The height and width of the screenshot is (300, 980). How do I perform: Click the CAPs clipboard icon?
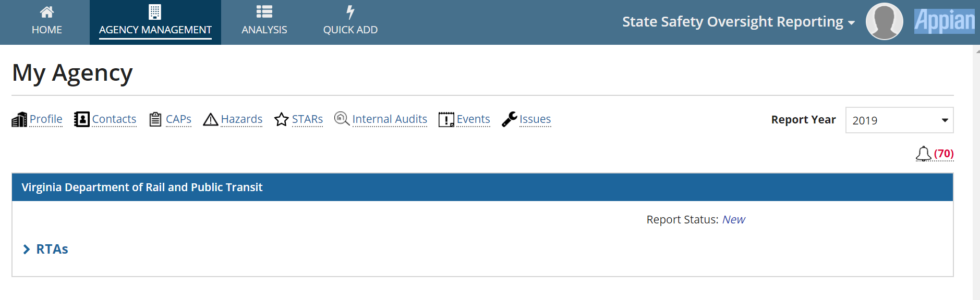155,119
